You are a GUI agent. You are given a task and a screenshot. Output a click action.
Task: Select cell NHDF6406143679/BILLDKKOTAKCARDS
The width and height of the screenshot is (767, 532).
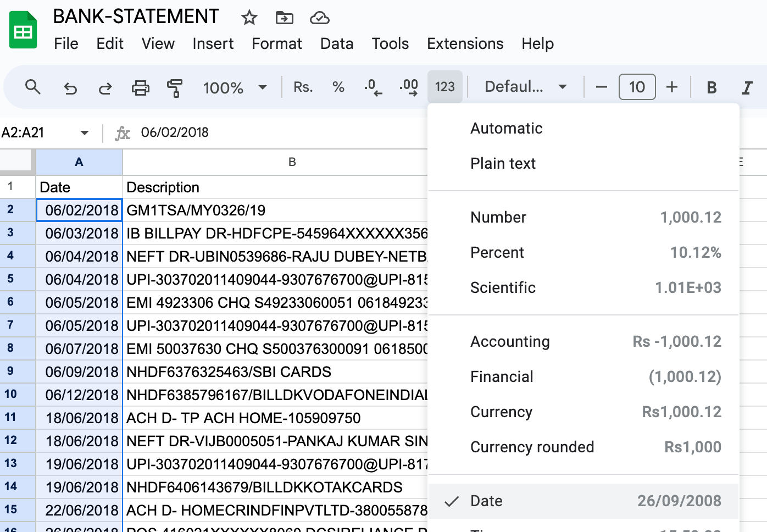point(275,487)
